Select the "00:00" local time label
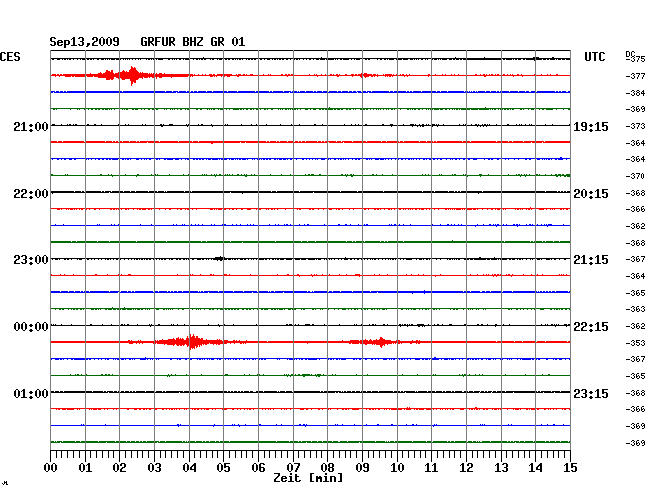The width and height of the screenshot is (650, 494). point(31,327)
